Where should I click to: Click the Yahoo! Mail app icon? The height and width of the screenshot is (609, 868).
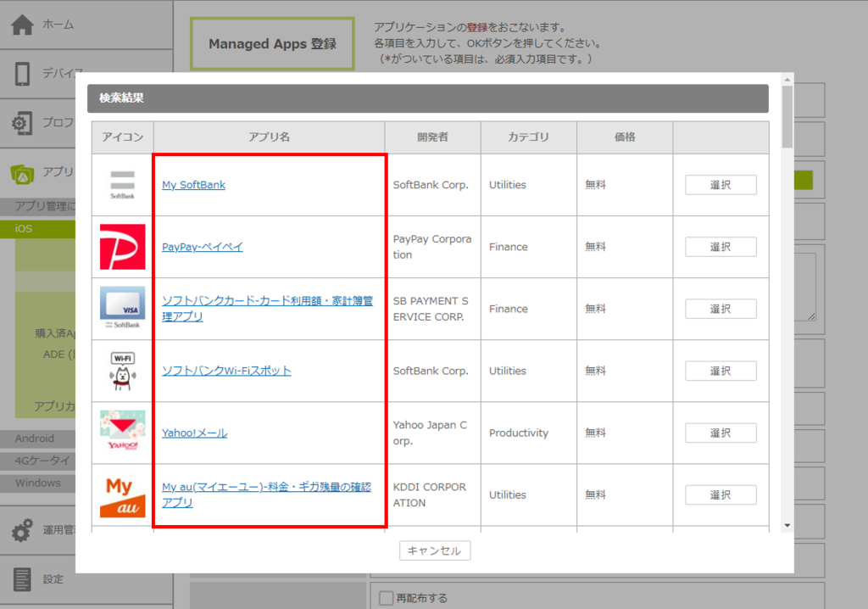coord(123,433)
